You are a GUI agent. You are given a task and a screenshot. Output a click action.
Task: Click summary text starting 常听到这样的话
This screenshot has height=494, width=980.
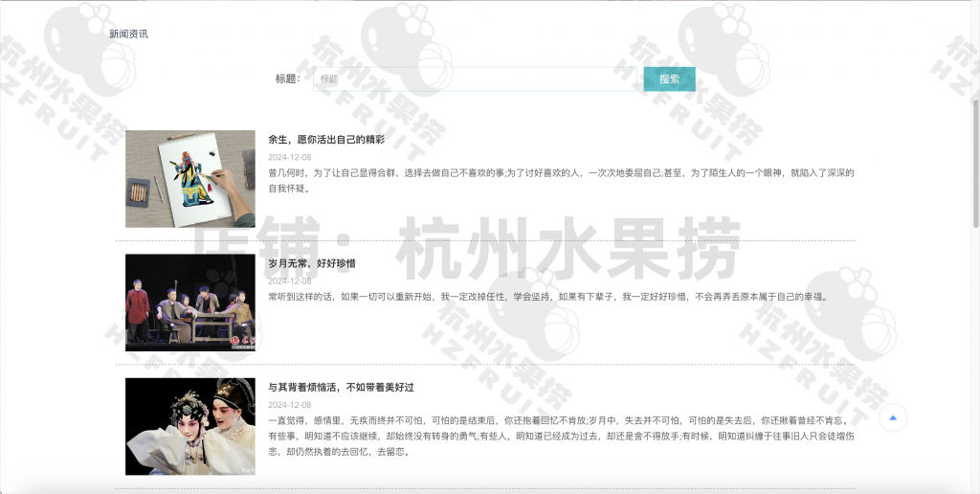[549, 297]
